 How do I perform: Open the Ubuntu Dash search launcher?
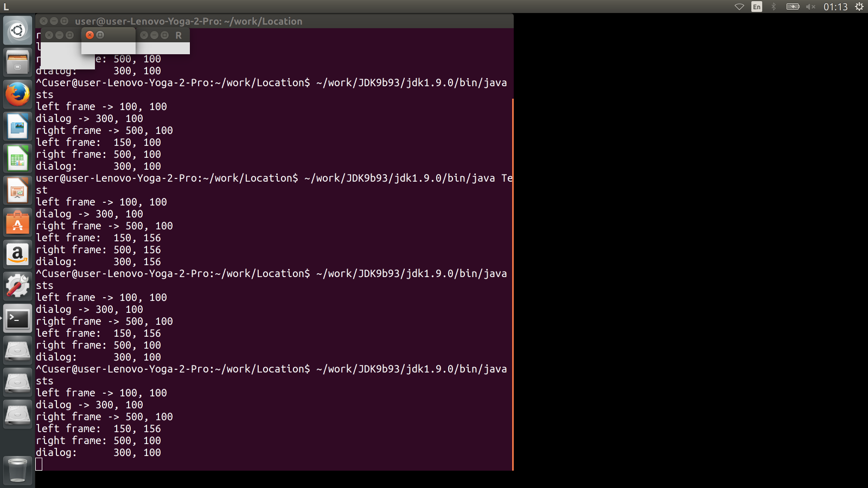[17, 30]
